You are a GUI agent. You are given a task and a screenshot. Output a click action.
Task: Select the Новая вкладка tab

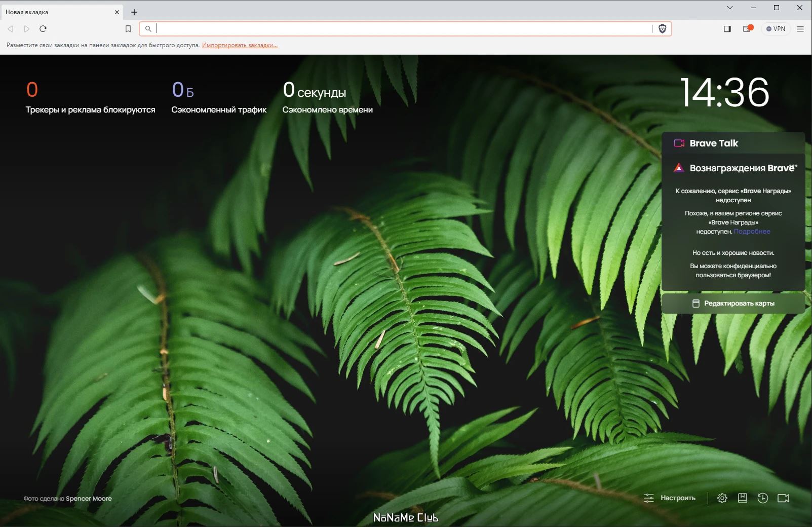[62, 12]
